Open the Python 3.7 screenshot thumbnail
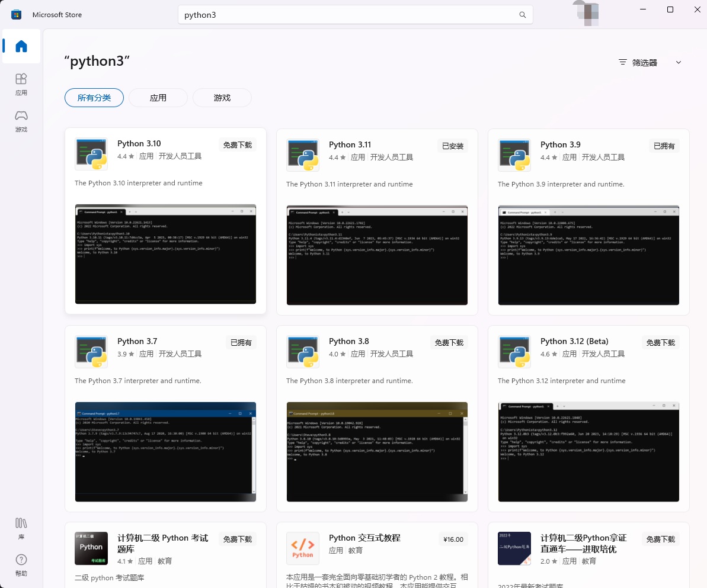 tap(165, 452)
